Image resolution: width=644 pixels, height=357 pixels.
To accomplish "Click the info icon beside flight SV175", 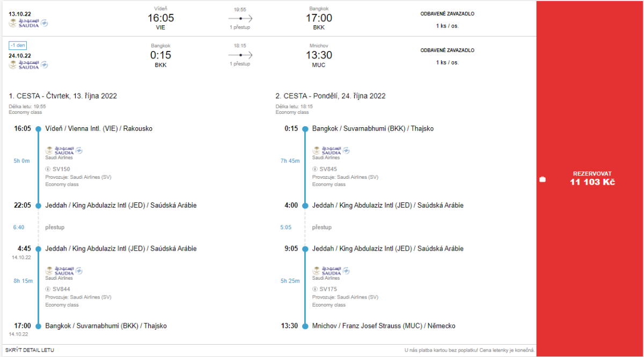I will click(x=315, y=289).
